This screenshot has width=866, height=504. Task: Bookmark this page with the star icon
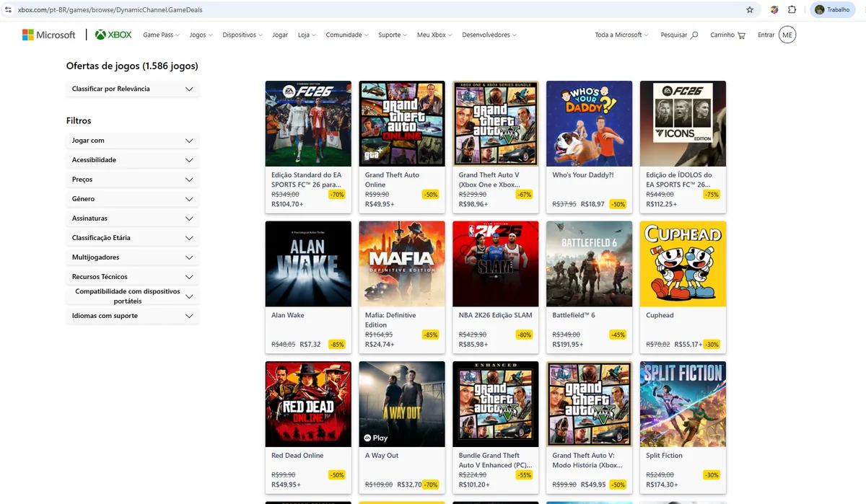(750, 9)
